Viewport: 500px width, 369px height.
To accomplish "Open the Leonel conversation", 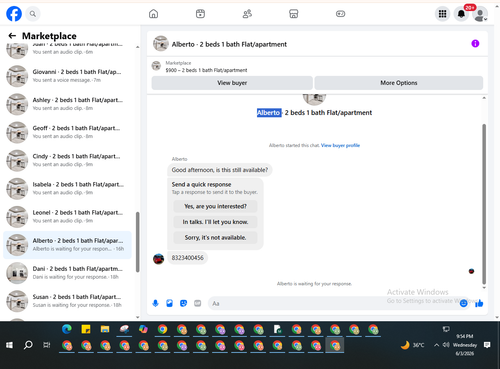I will click(67, 216).
